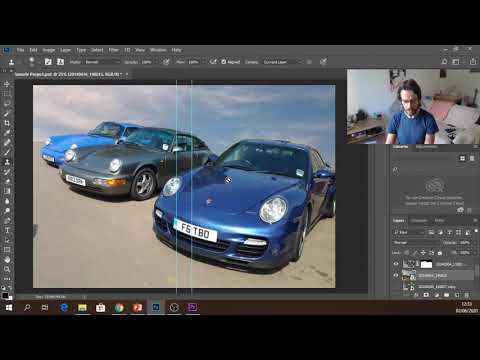Hide the top masked layer eye icon

point(396,264)
